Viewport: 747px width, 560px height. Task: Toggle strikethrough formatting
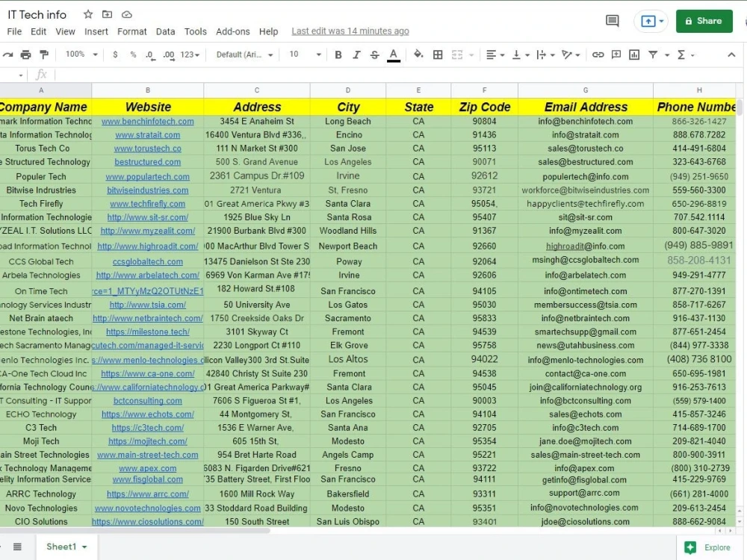click(x=375, y=55)
